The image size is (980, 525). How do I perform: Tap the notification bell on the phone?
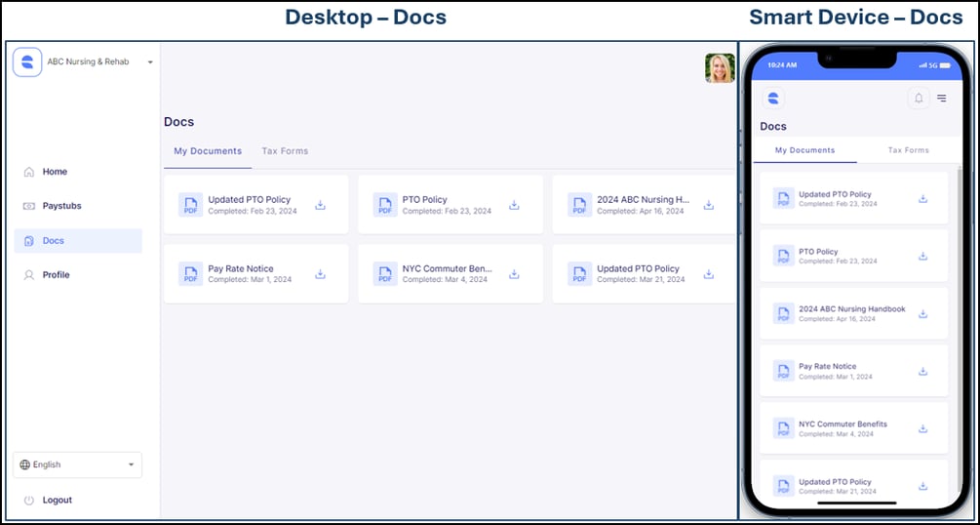918,98
